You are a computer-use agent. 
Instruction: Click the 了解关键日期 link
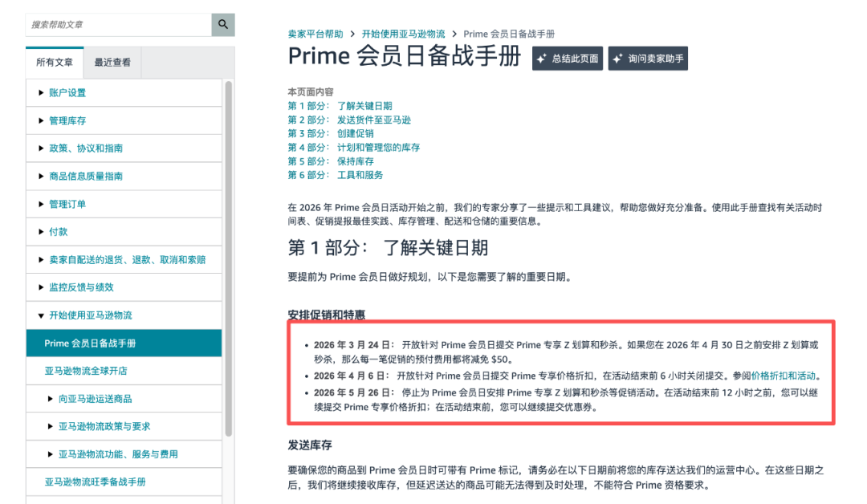tap(365, 104)
